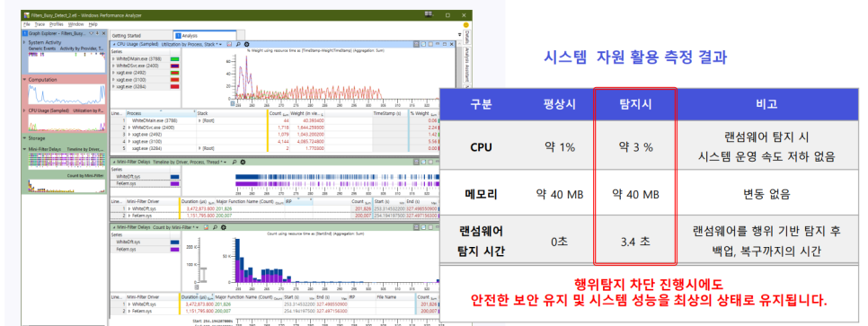Image resolution: width=868 pixels, height=326 pixels.
Task: Click the search icon in CPU Usage panel
Action: [x=238, y=44]
